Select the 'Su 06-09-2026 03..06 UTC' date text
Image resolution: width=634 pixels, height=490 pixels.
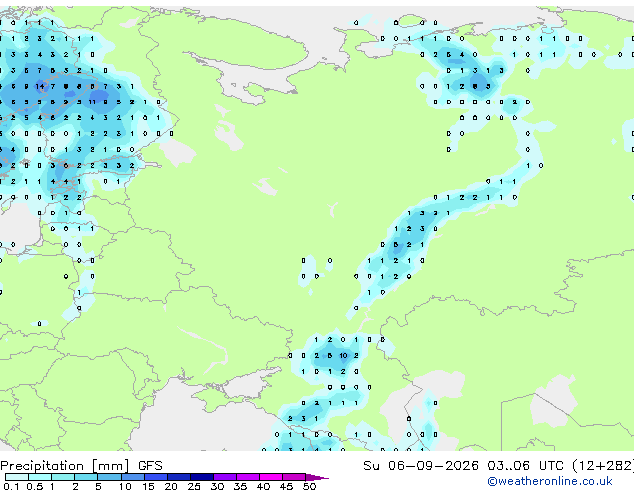click(x=463, y=466)
